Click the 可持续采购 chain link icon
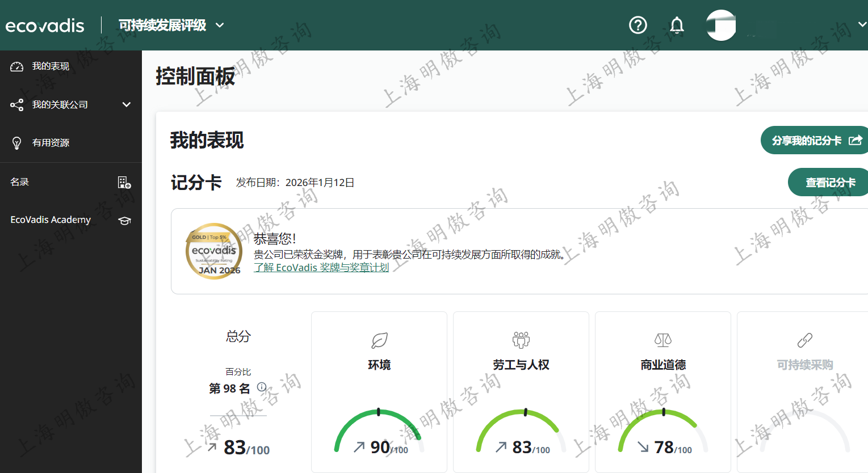Image resolution: width=868 pixels, height=473 pixels. [x=804, y=340]
